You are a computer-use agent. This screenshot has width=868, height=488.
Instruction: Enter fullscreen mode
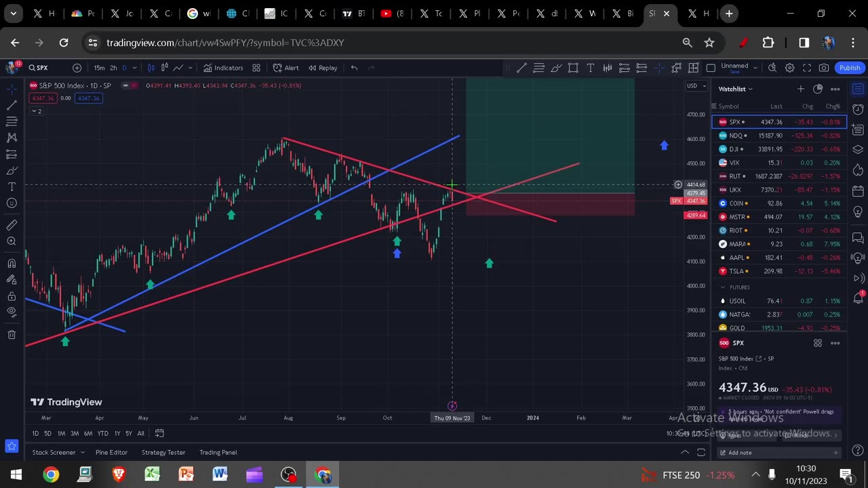click(807, 68)
